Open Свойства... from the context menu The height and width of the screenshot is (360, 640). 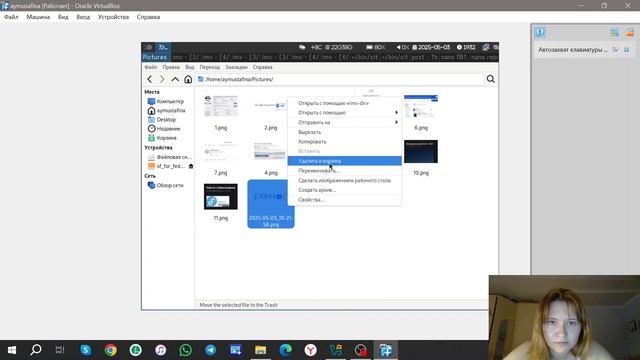tap(344, 200)
